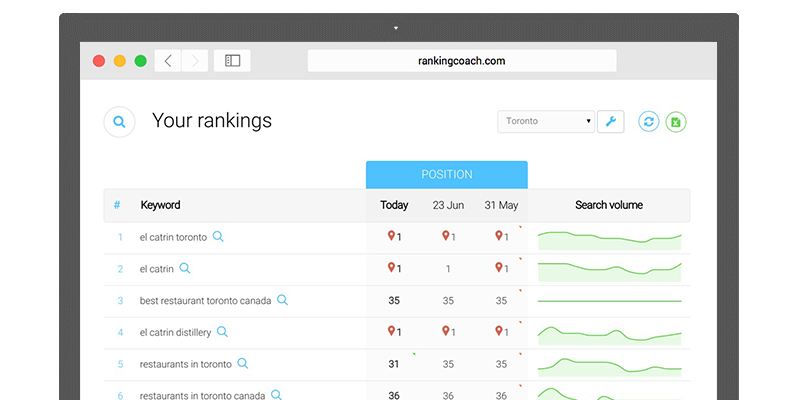Click magnifier next to el catrin toronto
The image size is (800, 400).
[x=218, y=237]
